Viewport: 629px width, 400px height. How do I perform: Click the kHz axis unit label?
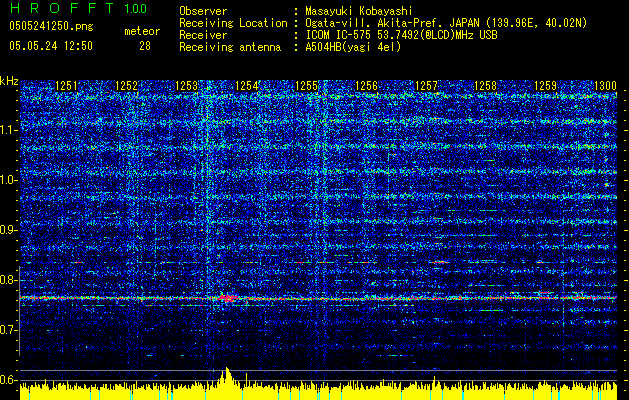pyautogui.click(x=9, y=81)
